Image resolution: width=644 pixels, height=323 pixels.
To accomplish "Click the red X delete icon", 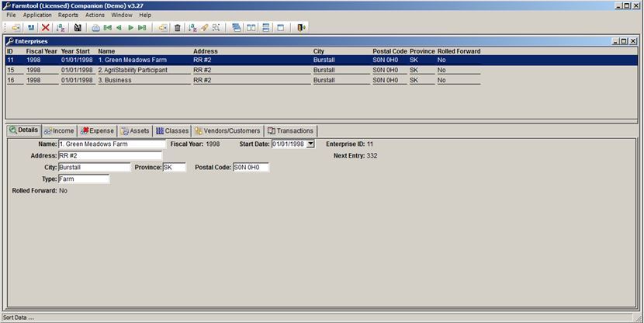I will 46,27.
